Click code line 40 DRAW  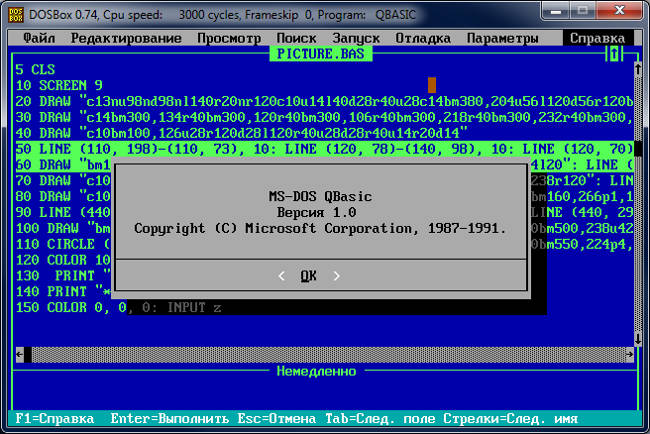point(242,133)
